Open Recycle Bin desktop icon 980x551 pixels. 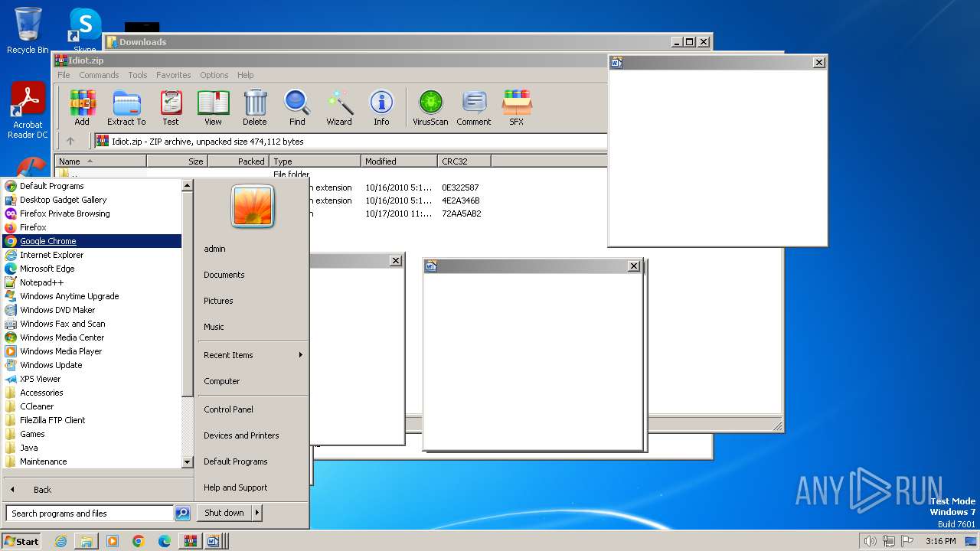[x=28, y=31]
